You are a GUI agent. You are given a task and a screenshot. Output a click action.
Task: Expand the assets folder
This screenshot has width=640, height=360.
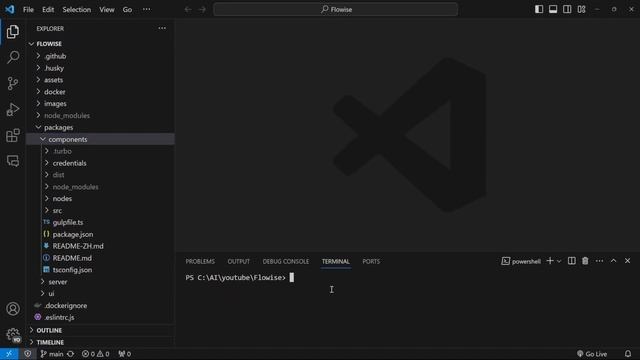click(x=101, y=80)
